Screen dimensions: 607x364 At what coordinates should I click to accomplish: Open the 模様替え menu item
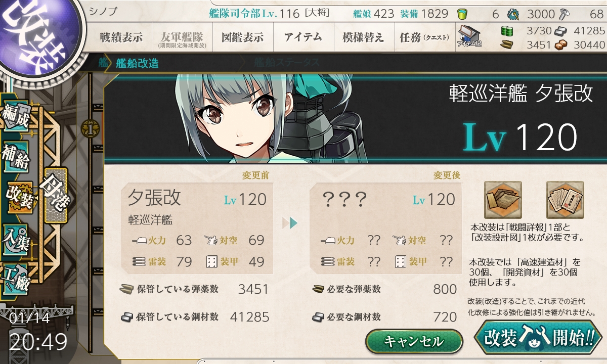[x=363, y=38]
